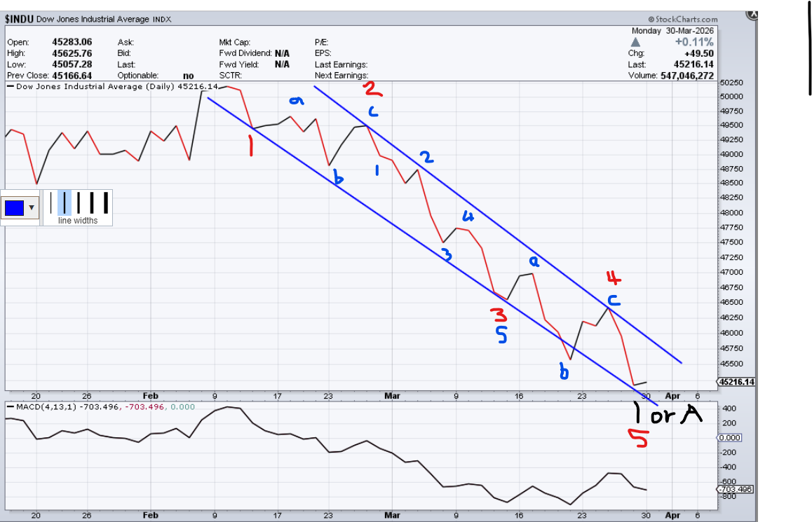Viewport: 812px width, 522px height.
Task: Select the highlighted second line width option
Action: [65, 202]
